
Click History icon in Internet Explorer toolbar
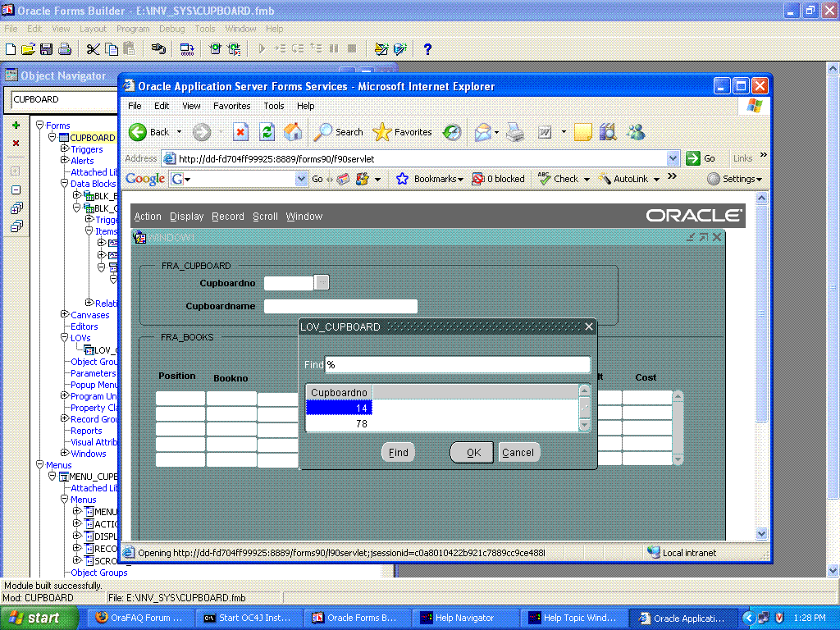(452, 132)
